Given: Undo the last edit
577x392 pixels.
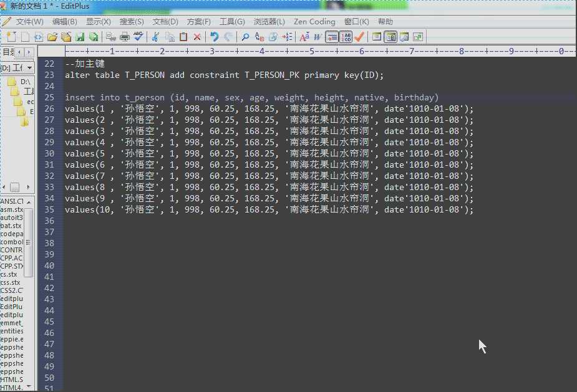Looking at the screenshot, I should pos(214,37).
